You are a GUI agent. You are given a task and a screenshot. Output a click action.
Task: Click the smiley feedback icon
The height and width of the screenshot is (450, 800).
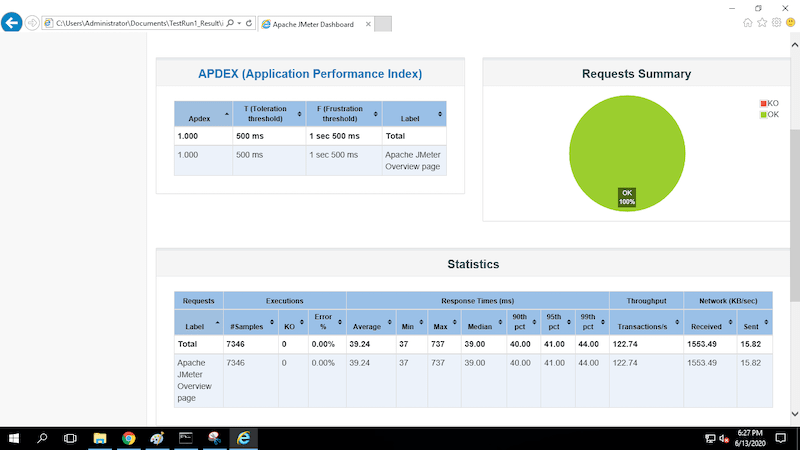(x=790, y=22)
